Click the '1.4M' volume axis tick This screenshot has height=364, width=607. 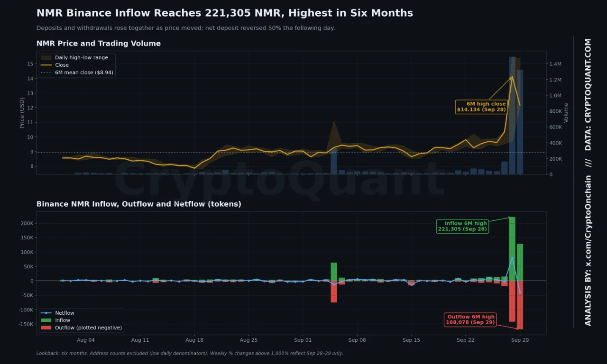(x=555, y=64)
